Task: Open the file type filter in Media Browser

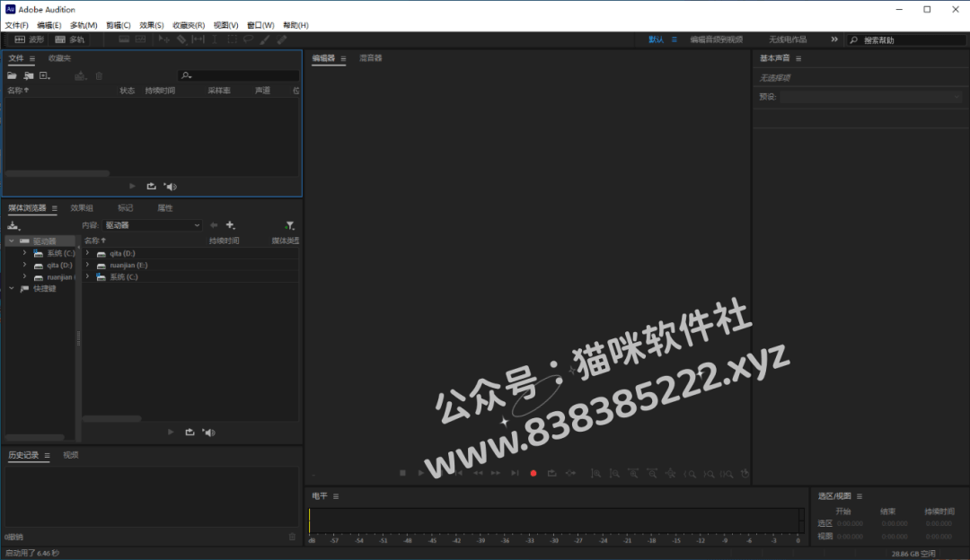Action: [x=289, y=225]
